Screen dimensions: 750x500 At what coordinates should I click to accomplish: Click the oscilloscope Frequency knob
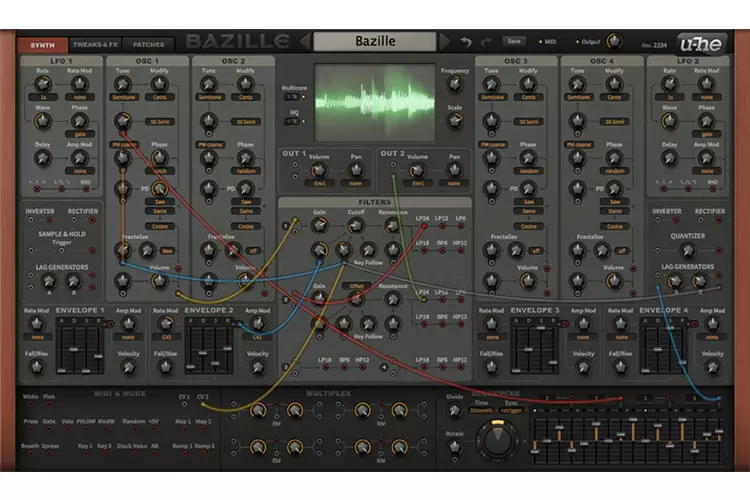coord(454,84)
